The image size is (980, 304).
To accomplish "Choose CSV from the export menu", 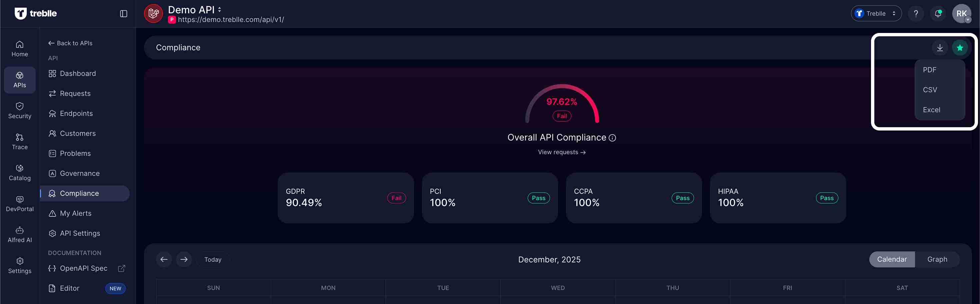I will [x=929, y=89].
